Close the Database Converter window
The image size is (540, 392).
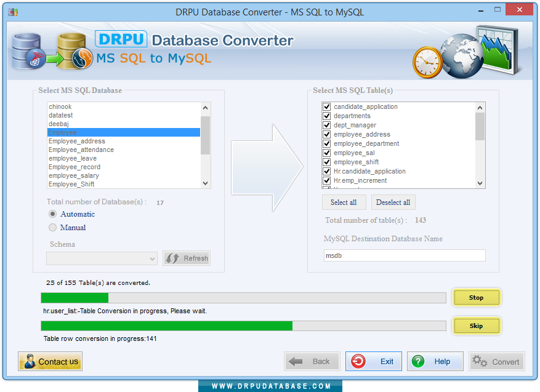[519, 10]
